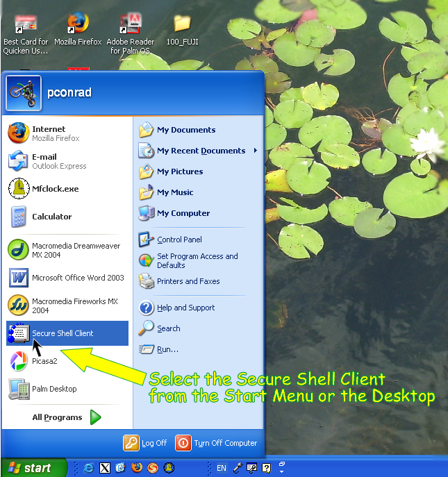Open My Computer
This screenshot has width=448, height=477.
point(199,213)
